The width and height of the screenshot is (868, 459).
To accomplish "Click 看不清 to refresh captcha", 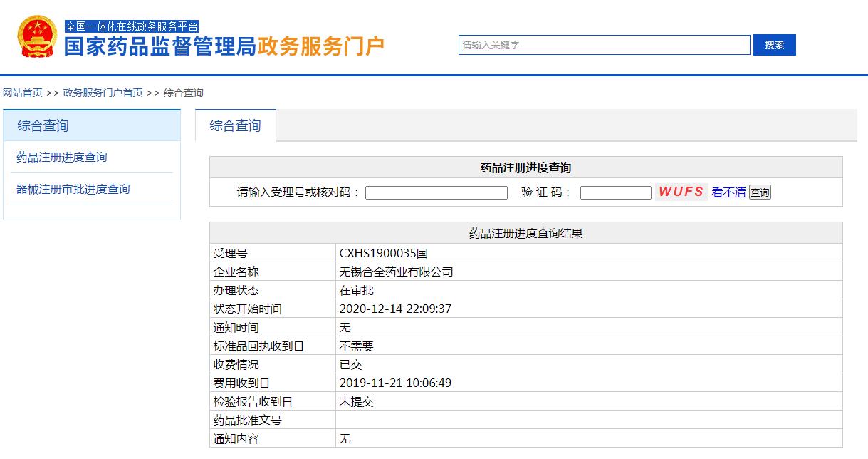I will [x=728, y=192].
